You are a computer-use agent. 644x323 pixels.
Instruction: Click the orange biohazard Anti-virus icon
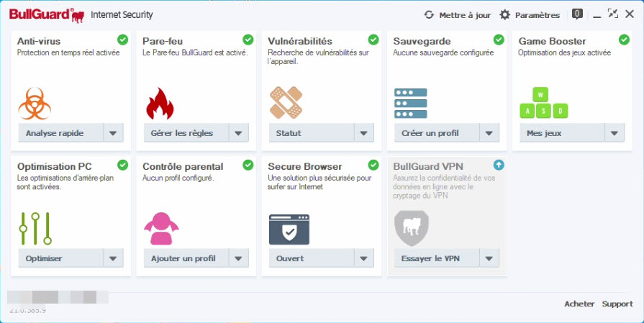point(35,104)
